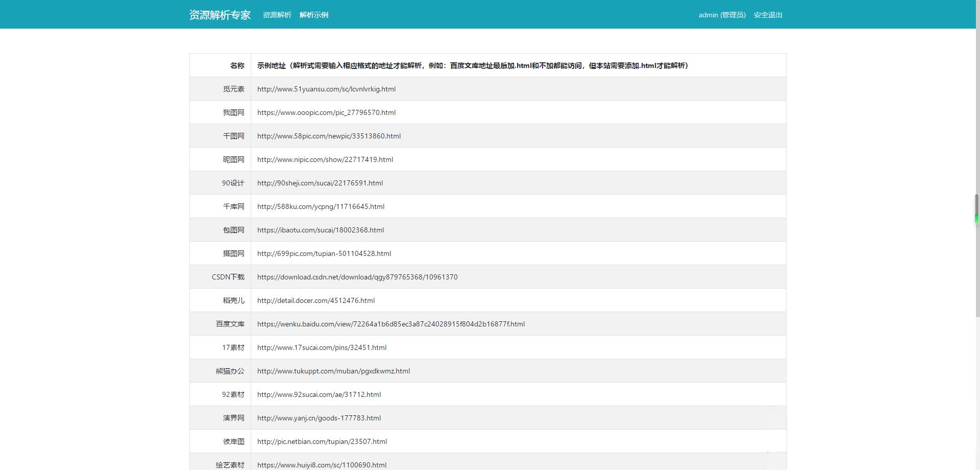The height and width of the screenshot is (470, 980).
Task: Click the 92素材 name cell
Action: point(220,394)
